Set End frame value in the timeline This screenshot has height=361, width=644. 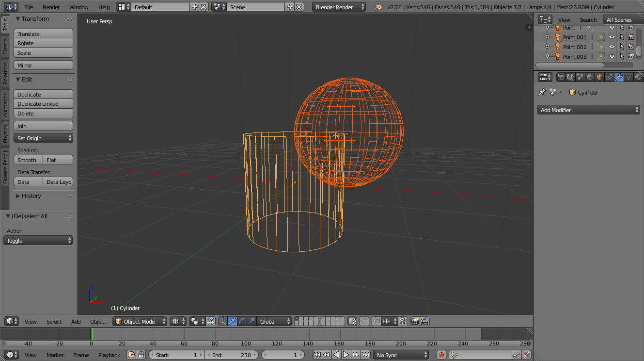click(232, 355)
